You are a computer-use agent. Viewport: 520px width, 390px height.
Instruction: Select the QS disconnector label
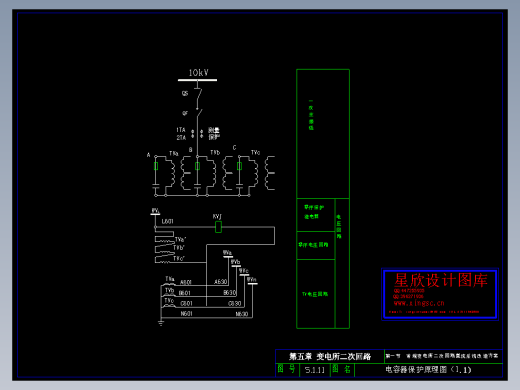coord(185,93)
